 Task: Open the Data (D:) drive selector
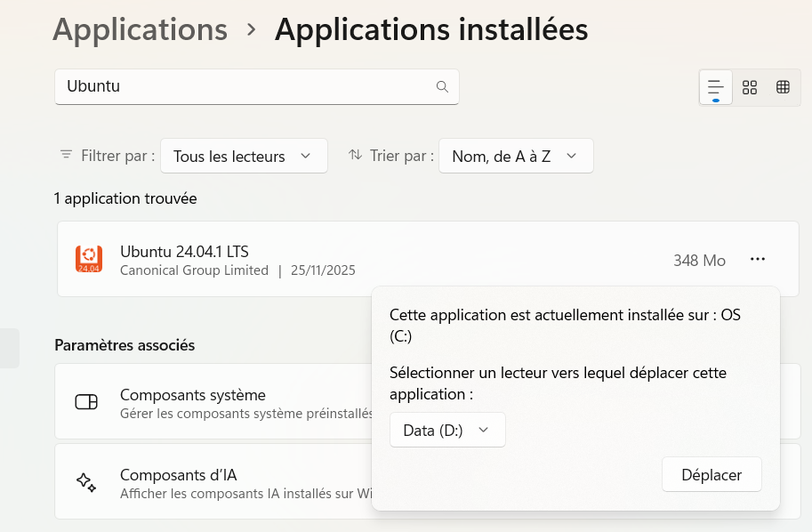(x=447, y=429)
